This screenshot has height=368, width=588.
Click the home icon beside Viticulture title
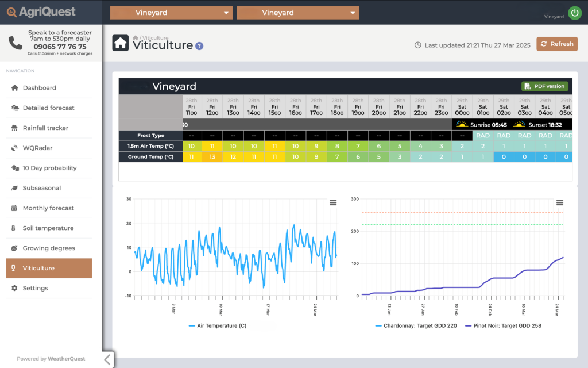pyautogui.click(x=121, y=43)
